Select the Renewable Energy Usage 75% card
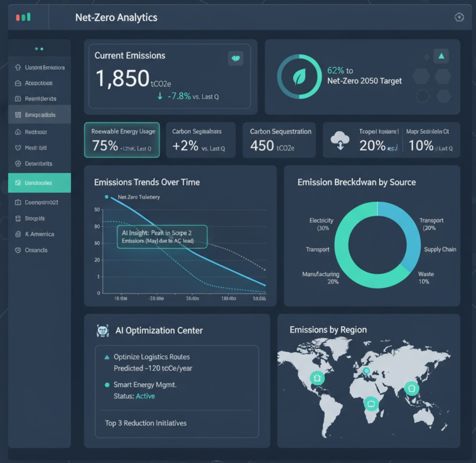The height and width of the screenshot is (463, 476). click(x=122, y=140)
